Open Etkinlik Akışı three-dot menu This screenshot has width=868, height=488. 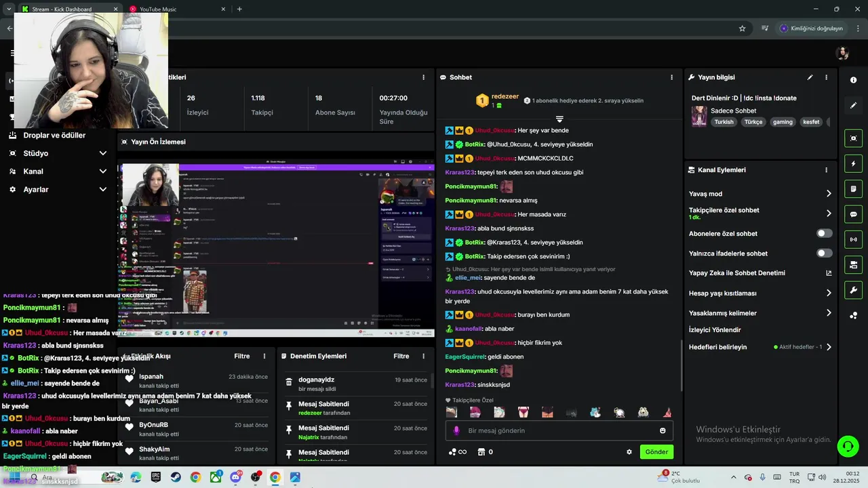tap(264, 356)
